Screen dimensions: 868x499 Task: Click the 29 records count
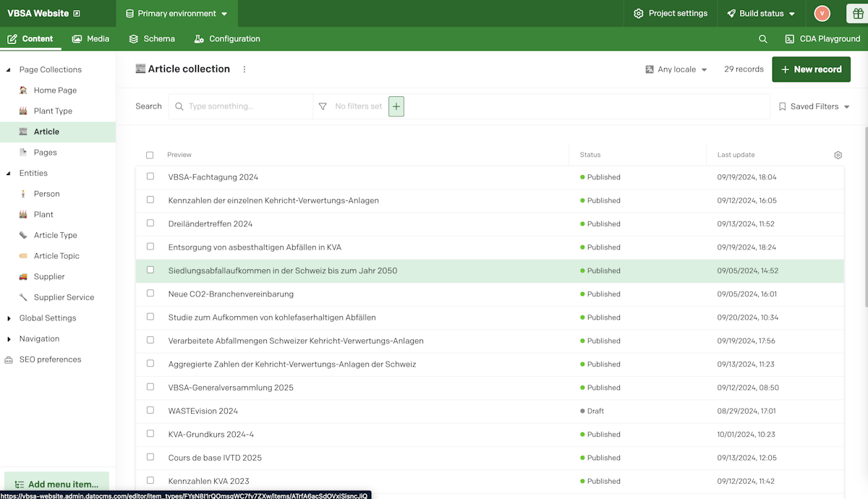pos(744,69)
